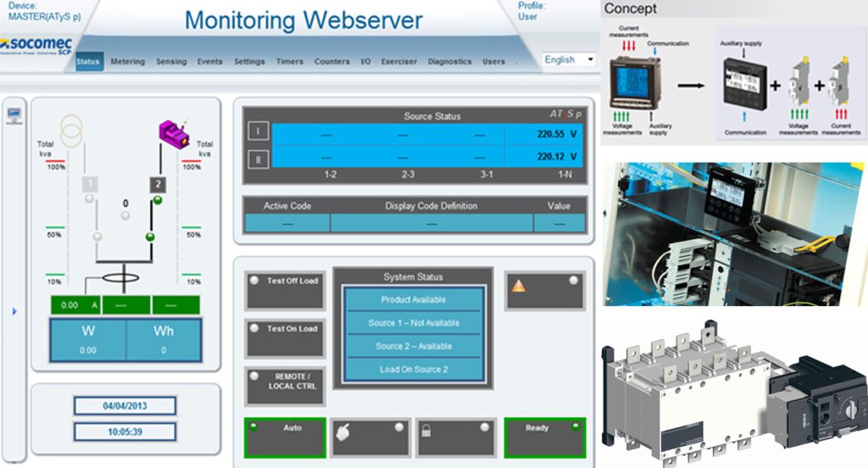
Task: Click the ATyS p logo
Action: [x=565, y=114]
